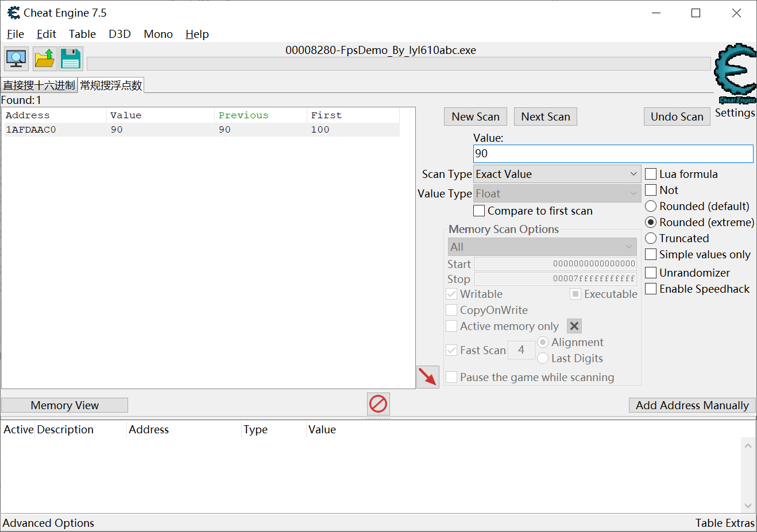Click the Address column header in results
The width and height of the screenshot is (757, 532).
click(x=54, y=115)
